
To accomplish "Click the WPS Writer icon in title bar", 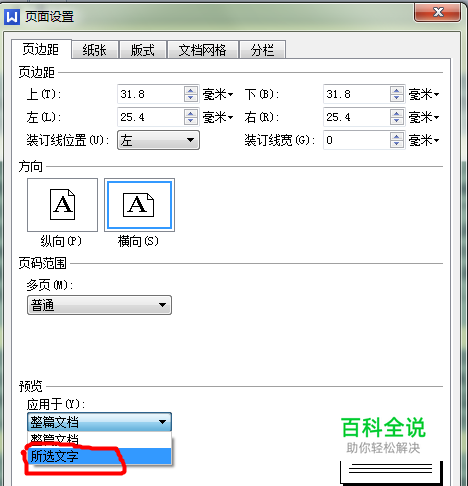I will click(x=12, y=16).
